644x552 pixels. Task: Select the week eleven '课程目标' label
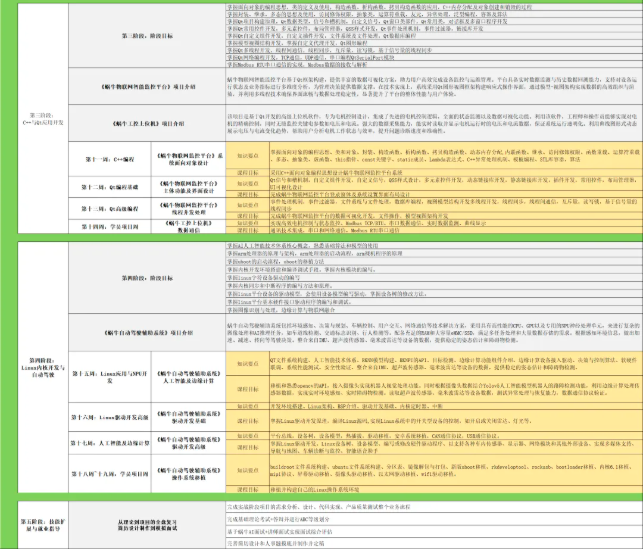pyautogui.click(x=248, y=173)
